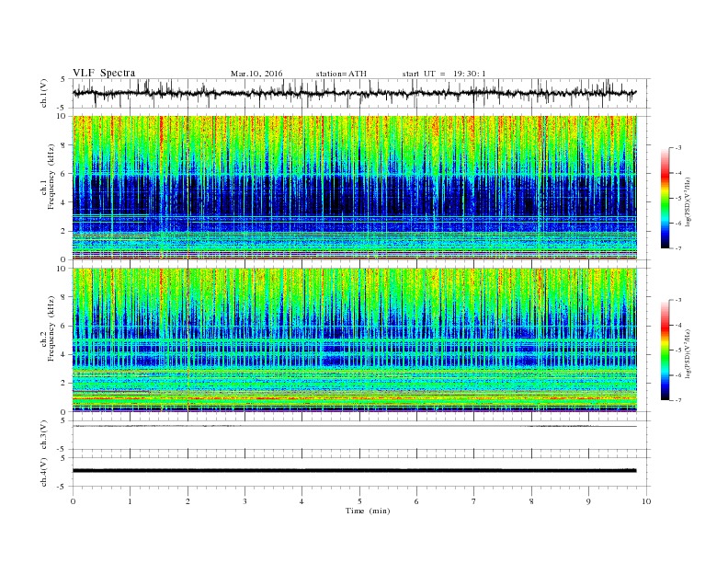Click the "ch.1(V)" waveform axis label
The width and height of the screenshot is (728, 563).
tap(44, 93)
